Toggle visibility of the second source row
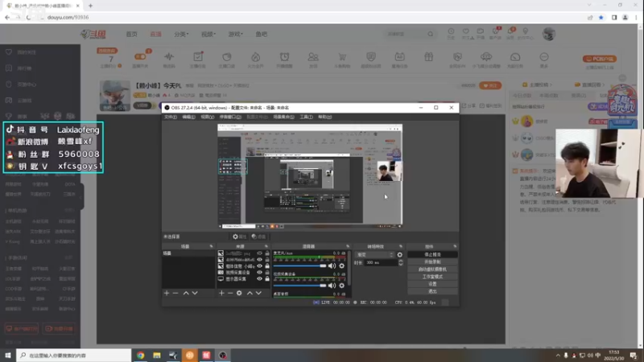The height and width of the screenshot is (362, 644). point(259,259)
